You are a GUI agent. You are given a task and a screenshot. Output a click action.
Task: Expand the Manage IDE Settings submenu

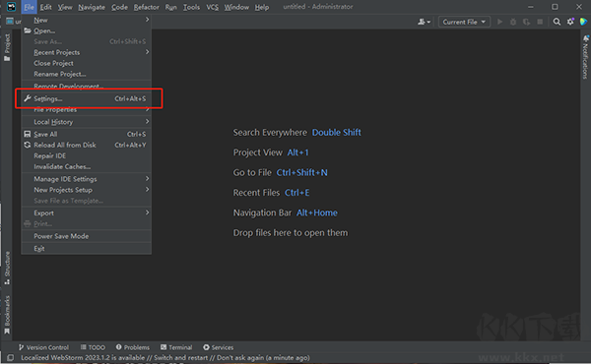click(x=87, y=179)
